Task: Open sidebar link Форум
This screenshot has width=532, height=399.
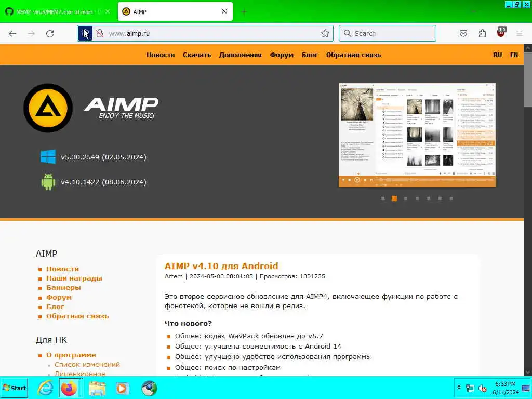Action: point(59,298)
